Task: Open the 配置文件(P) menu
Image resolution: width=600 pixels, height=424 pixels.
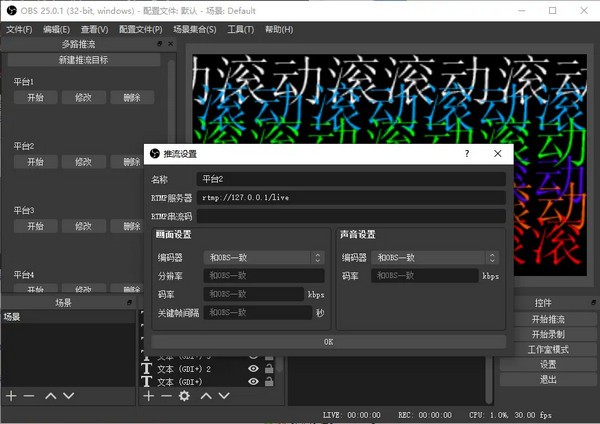Action: 142,29
